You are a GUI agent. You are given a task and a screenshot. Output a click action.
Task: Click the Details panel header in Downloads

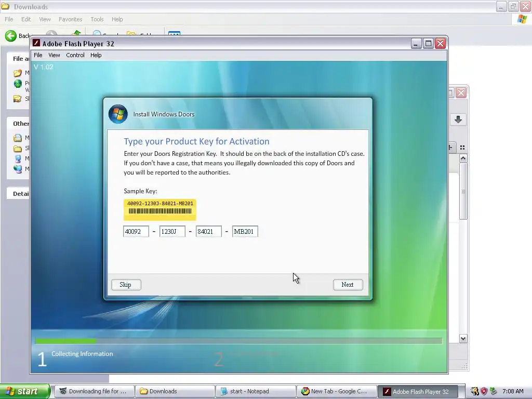(19, 194)
